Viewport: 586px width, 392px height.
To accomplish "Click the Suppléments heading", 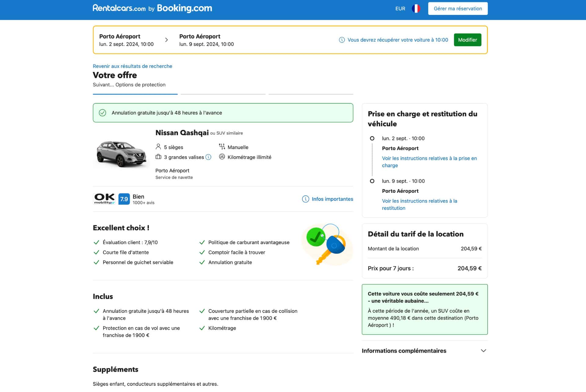I will pos(115,369).
